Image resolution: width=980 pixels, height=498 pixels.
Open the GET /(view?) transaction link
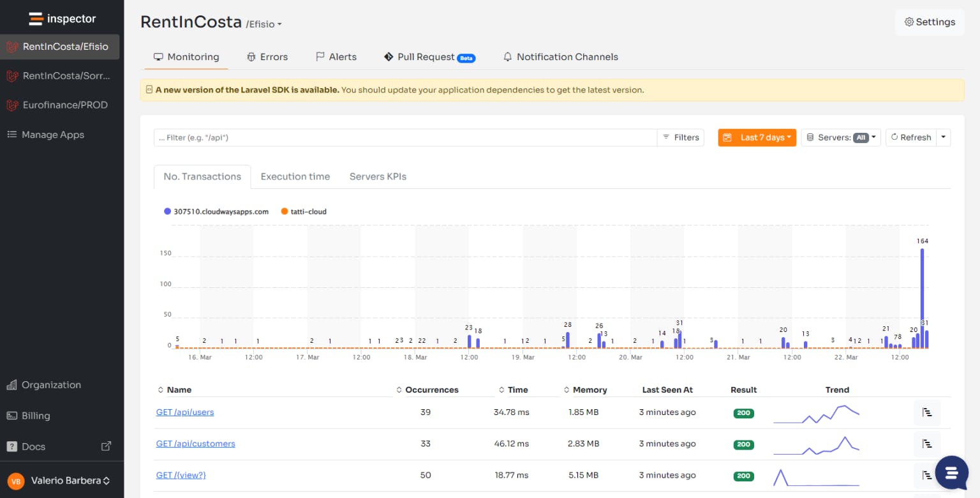click(181, 475)
